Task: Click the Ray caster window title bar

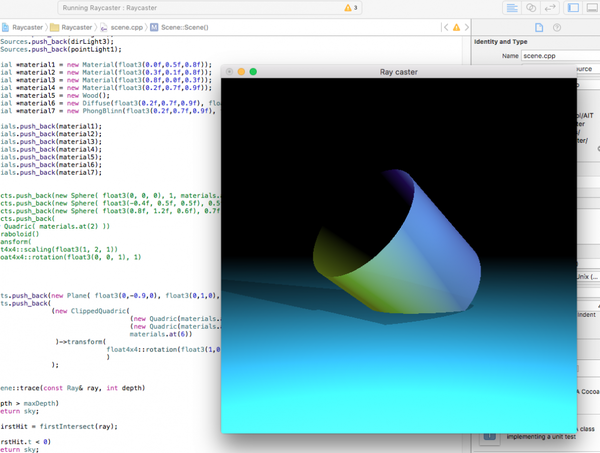Action: pyautogui.click(x=400, y=72)
